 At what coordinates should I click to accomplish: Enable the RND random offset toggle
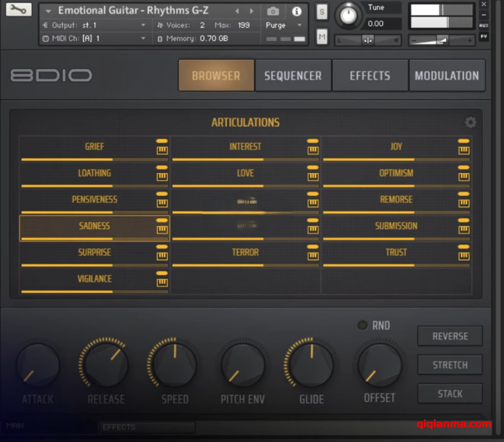[363, 325]
